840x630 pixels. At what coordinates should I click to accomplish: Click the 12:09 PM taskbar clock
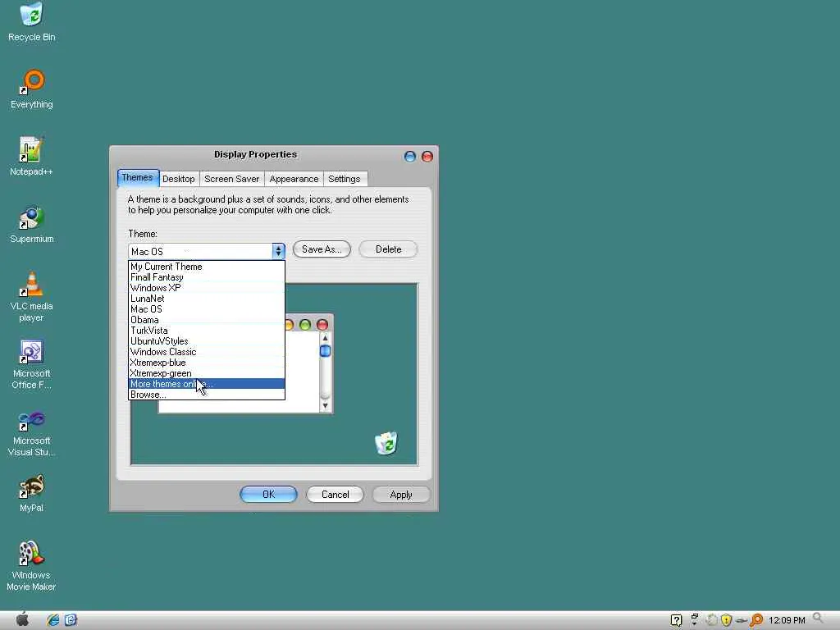click(787, 620)
